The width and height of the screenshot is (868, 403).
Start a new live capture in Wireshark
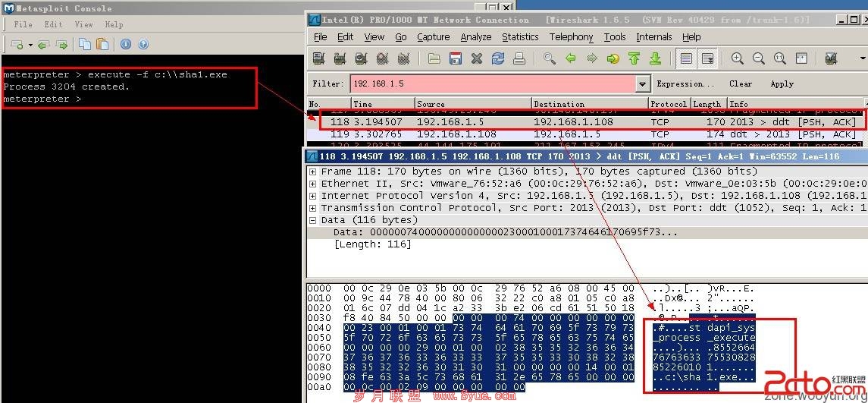362,58
